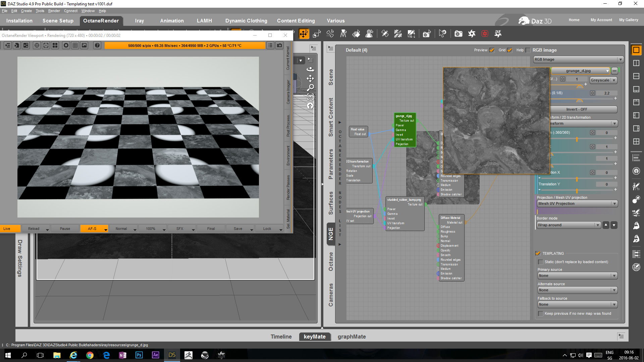Click the Invert - OFF button
The height and width of the screenshot is (362, 644).
(583, 109)
